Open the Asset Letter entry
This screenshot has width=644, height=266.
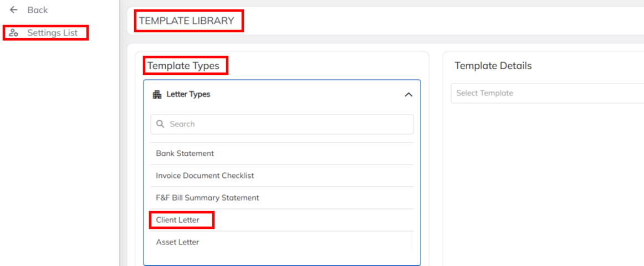(177, 242)
